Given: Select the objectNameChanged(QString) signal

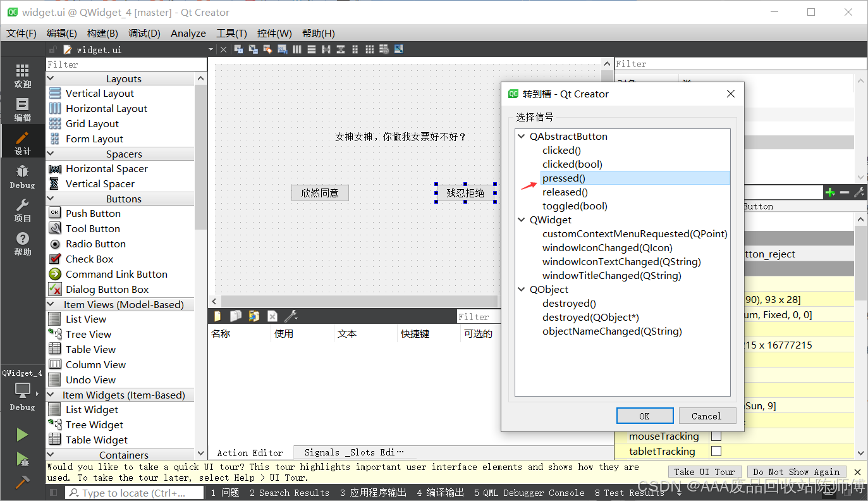Looking at the screenshot, I should [x=612, y=331].
